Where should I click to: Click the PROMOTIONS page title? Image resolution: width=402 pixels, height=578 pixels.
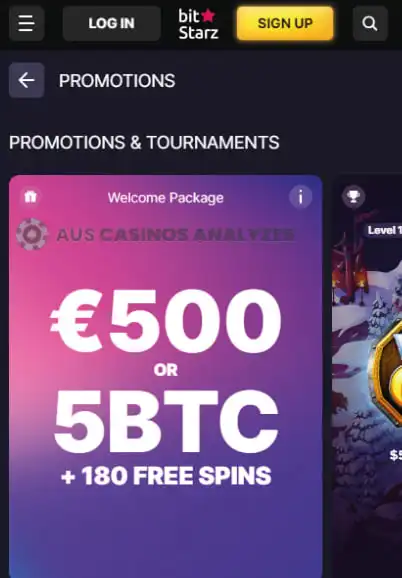(117, 81)
